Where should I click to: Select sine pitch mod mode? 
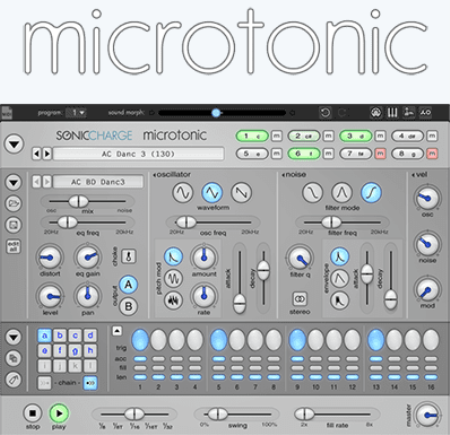click(x=173, y=278)
